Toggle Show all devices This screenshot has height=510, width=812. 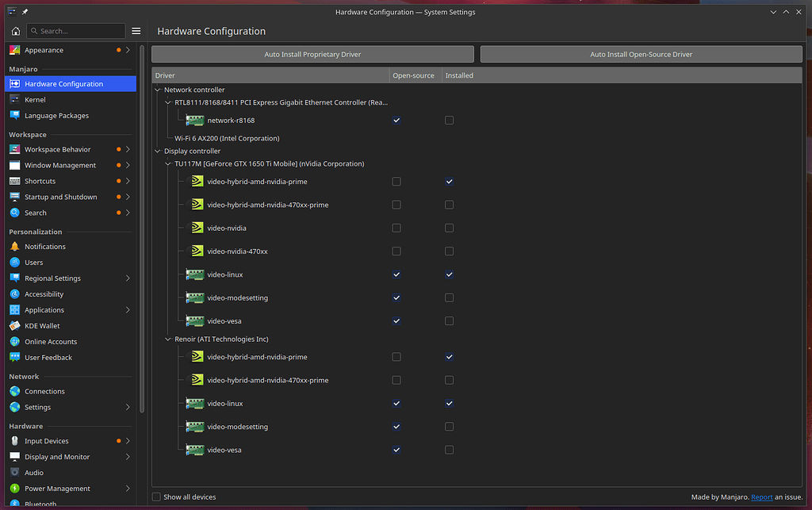pos(155,497)
